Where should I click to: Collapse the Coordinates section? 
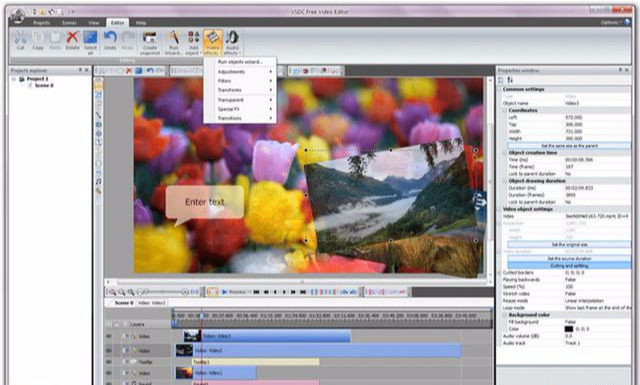[x=505, y=110]
